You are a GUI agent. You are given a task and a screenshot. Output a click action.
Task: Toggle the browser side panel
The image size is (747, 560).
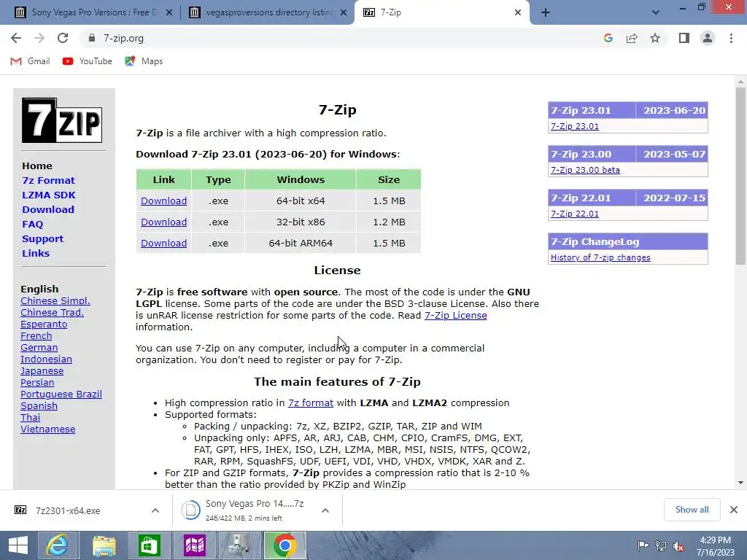pos(684,38)
